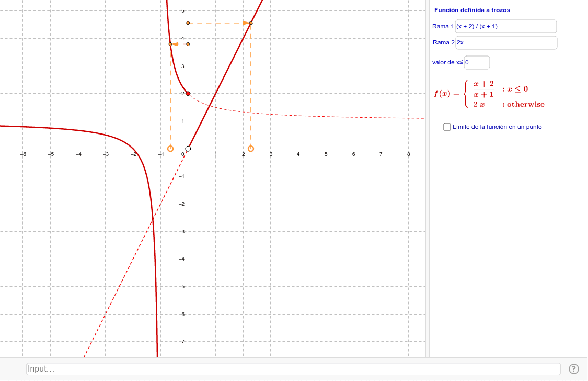
Task: Click the x-axis tick label -6
Action: point(23,154)
